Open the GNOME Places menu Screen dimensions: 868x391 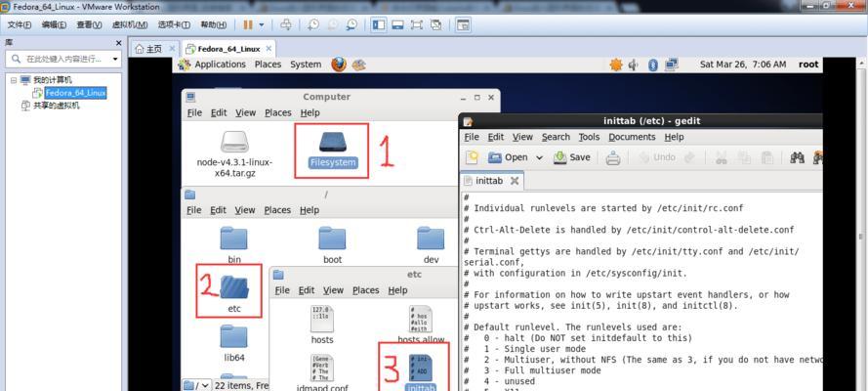point(268,65)
